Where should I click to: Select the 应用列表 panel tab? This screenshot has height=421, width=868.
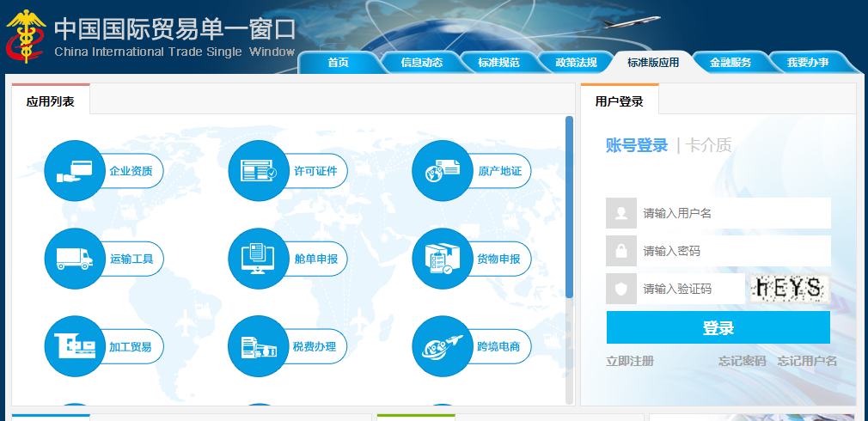[x=51, y=101]
